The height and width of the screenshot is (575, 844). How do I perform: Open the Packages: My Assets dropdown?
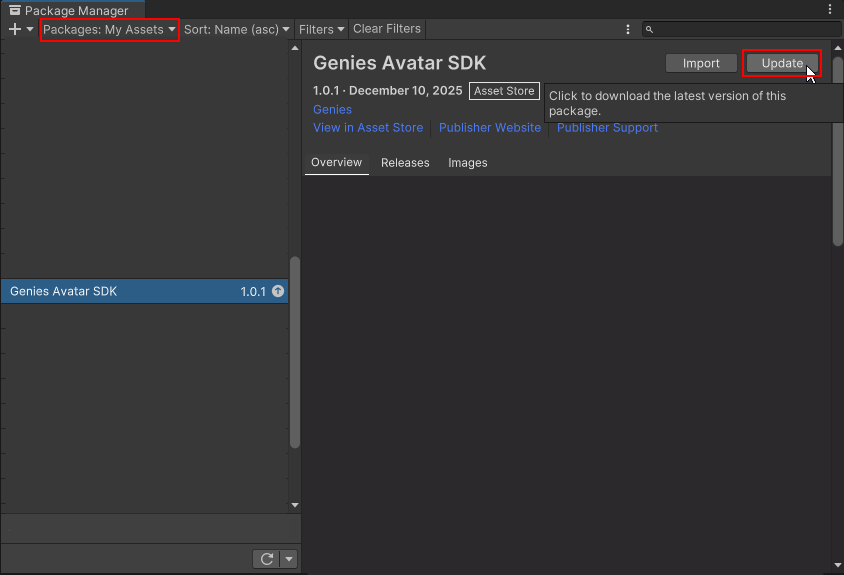[109, 30]
